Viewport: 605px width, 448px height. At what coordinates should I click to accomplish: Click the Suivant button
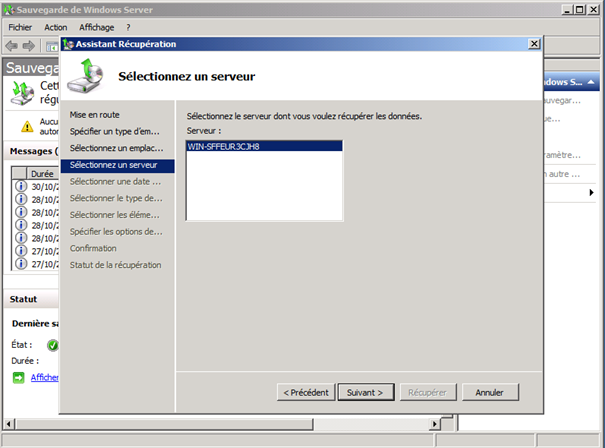tap(366, 392)
